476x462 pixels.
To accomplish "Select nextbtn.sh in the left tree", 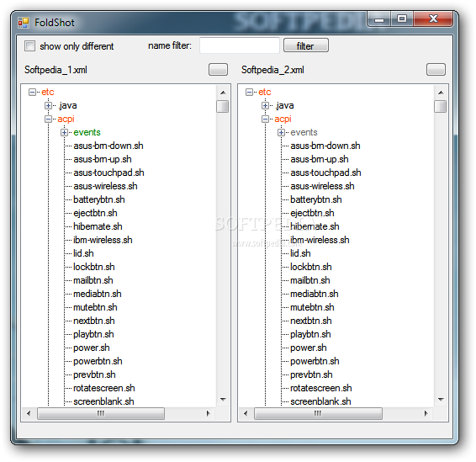I will point(94,321).
